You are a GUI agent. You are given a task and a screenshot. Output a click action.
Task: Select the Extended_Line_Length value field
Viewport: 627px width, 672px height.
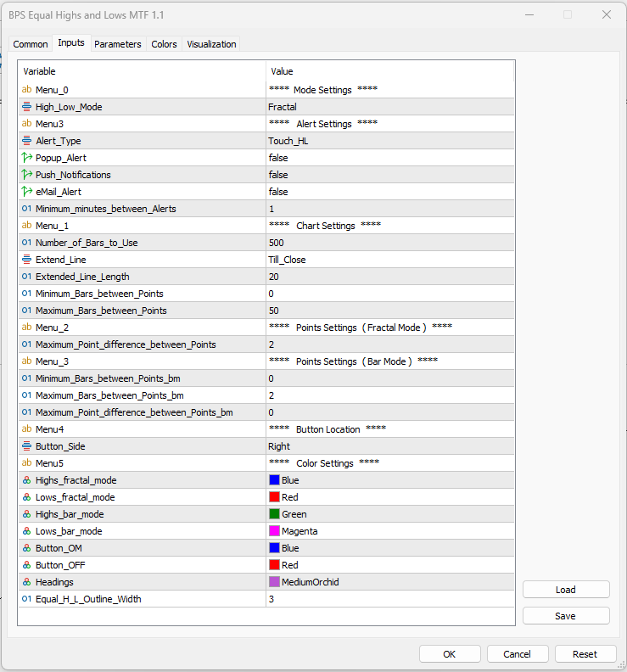click(x=389, y=277)
